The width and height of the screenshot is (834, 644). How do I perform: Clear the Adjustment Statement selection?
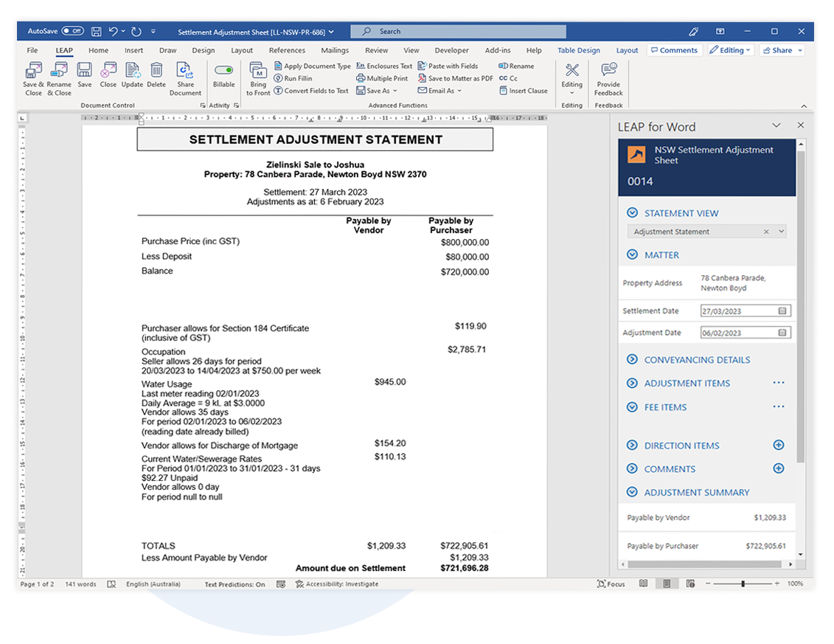tap(766, 232)
